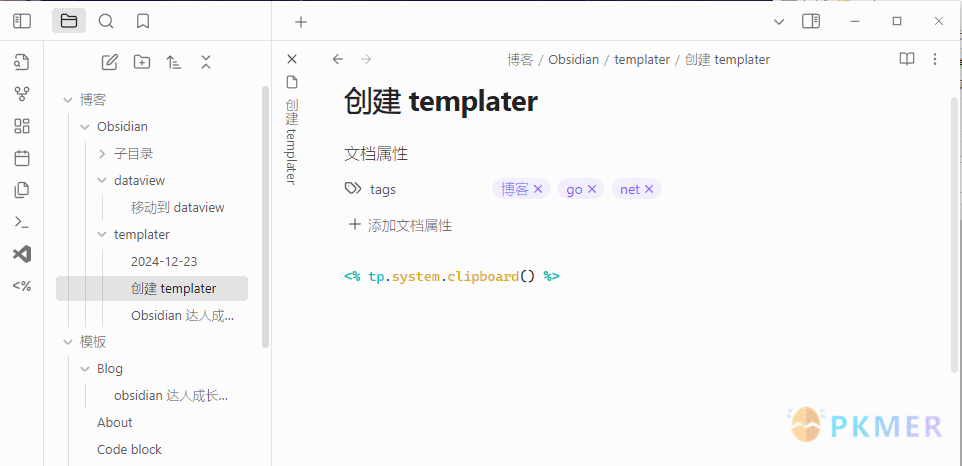Close the 创建 templater stacked tab
Image resolution: width=962 pixels, height=466 pixels.
(292, 59)
